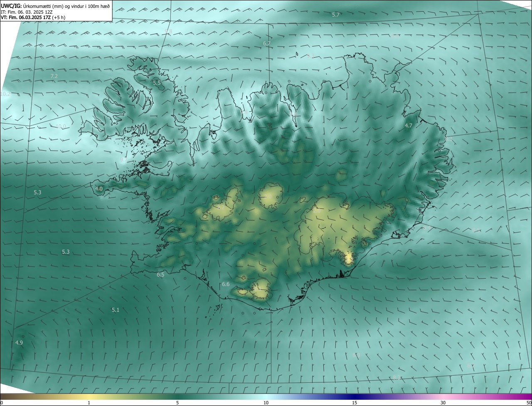This screenshot has height=406, width=532.
Task: Click the colorbar tick label 1
Action: (89, 403)
